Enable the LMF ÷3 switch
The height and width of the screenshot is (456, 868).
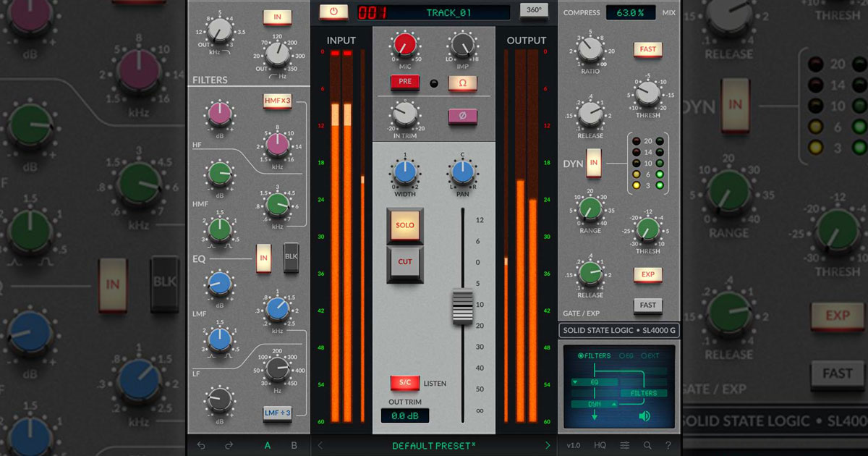(277, 413)
